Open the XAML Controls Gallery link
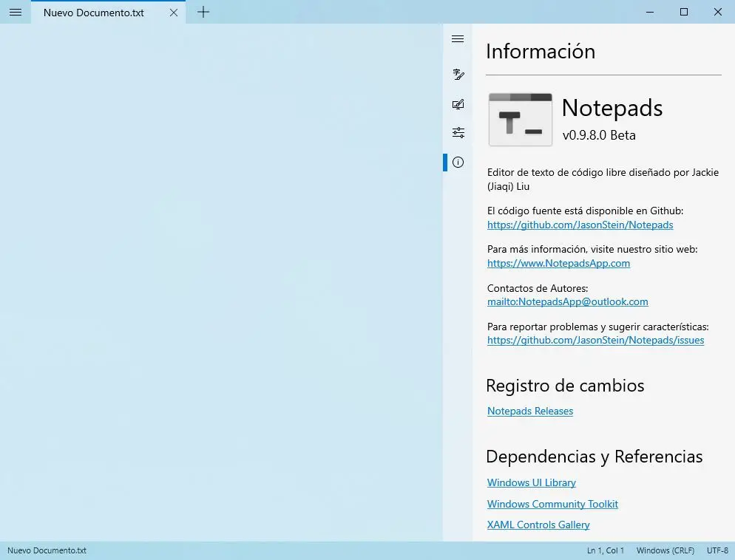The width and height of the screenshot is (735, 560). [x=538, y=525]
